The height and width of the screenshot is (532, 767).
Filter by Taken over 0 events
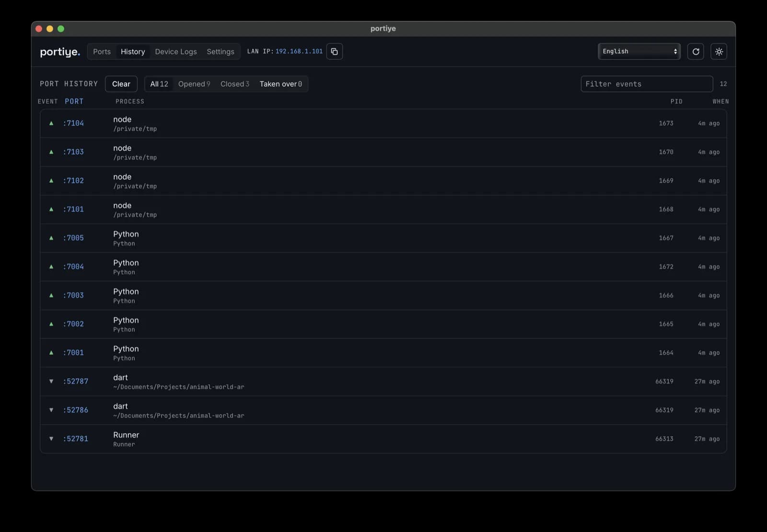point(281,84)
